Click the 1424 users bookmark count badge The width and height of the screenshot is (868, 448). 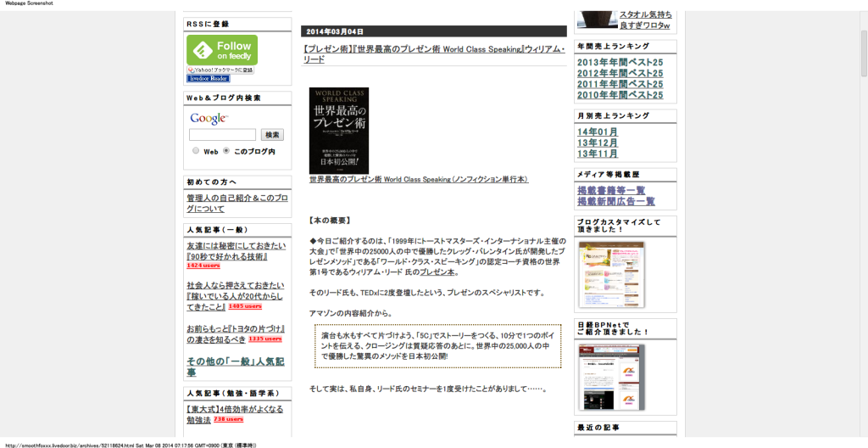click(x=203, y=266)
